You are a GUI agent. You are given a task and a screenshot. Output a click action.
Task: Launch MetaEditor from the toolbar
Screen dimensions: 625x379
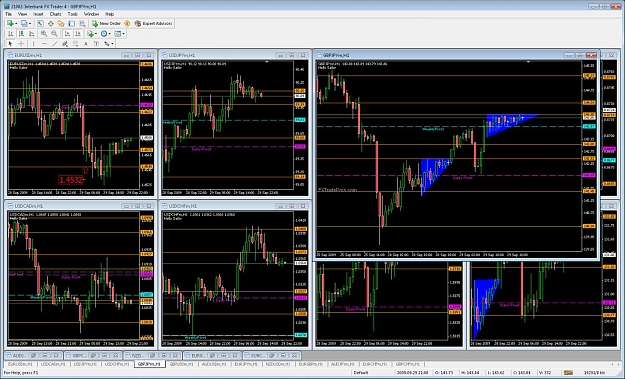point(127,24)
